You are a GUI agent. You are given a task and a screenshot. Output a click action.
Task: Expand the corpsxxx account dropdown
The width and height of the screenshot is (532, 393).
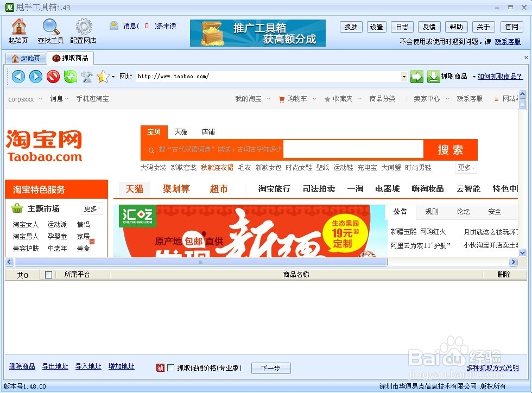[41, 99]
